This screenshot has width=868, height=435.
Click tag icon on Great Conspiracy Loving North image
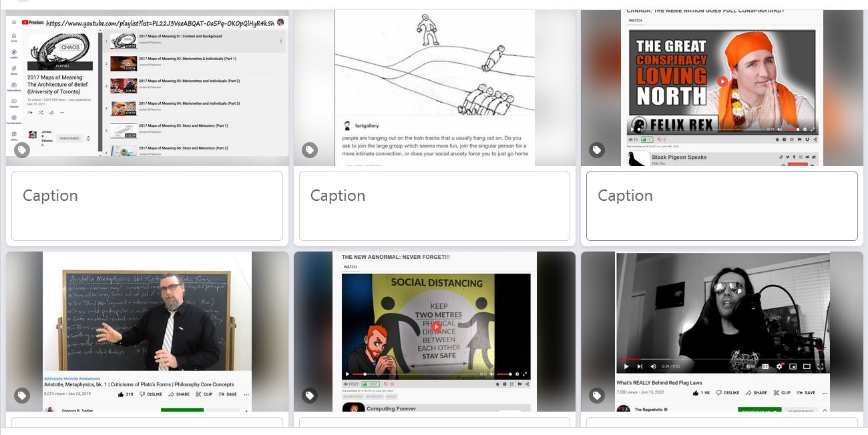597,150
